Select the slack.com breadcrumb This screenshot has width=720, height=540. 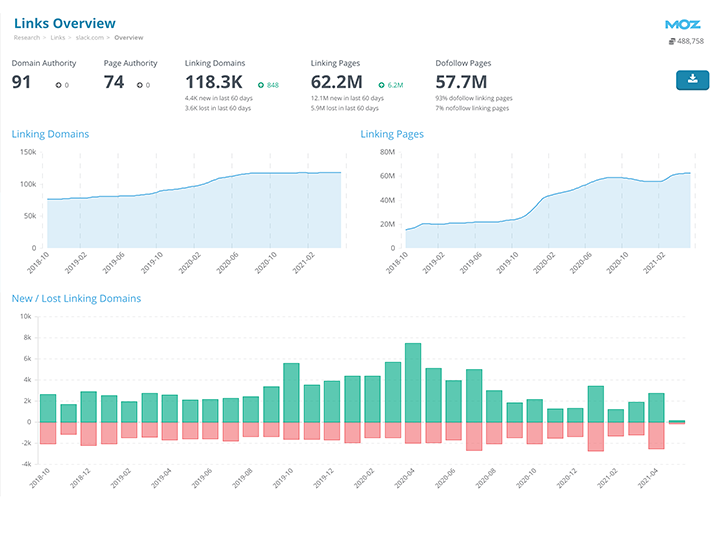[x=91, y=38]
